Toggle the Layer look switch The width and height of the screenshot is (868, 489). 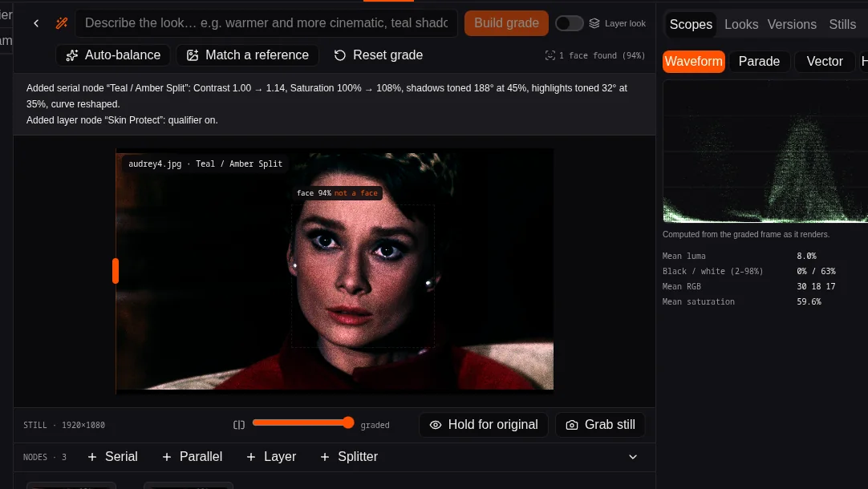pyautogui.click(x=569, y=23)
